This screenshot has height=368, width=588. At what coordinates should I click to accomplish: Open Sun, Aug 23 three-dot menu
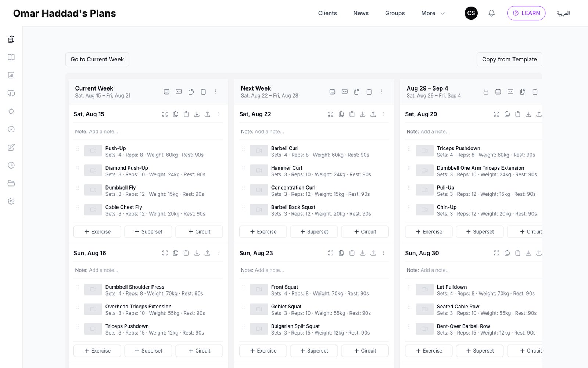(384, 253)
